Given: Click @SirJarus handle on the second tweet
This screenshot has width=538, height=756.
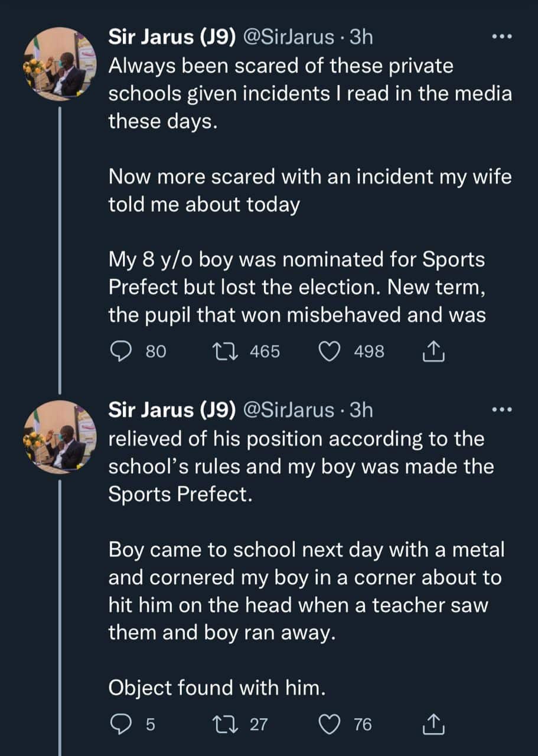Looking at the screenshot, I should click(289, 409).
